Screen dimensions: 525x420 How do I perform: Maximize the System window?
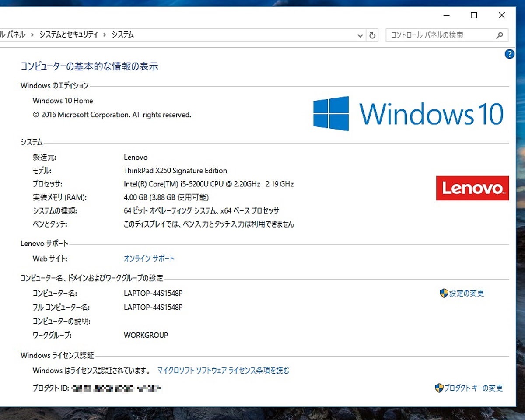coord(474,15)
